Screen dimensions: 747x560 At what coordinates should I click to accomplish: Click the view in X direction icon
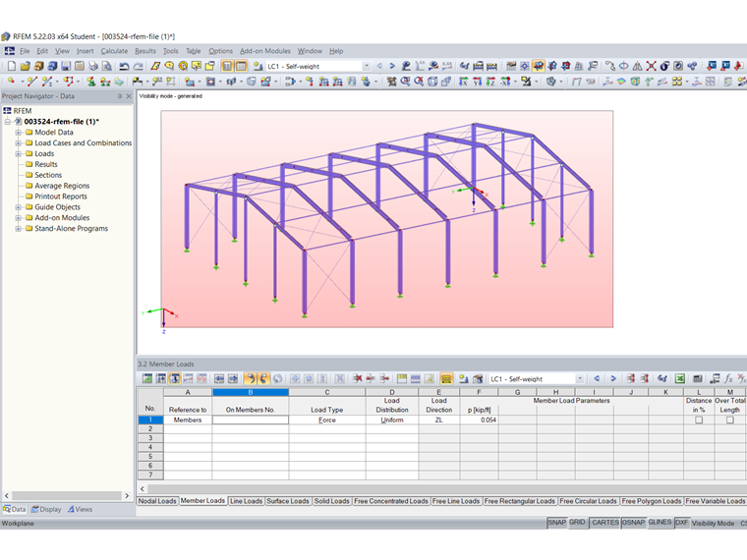463,82
